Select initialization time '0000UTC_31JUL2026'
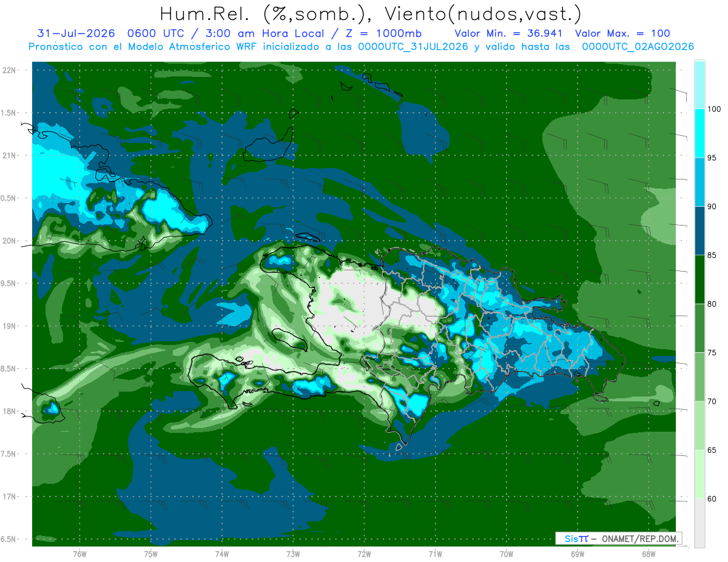Viewport: 728px width, 562px height. coord(413,46)
